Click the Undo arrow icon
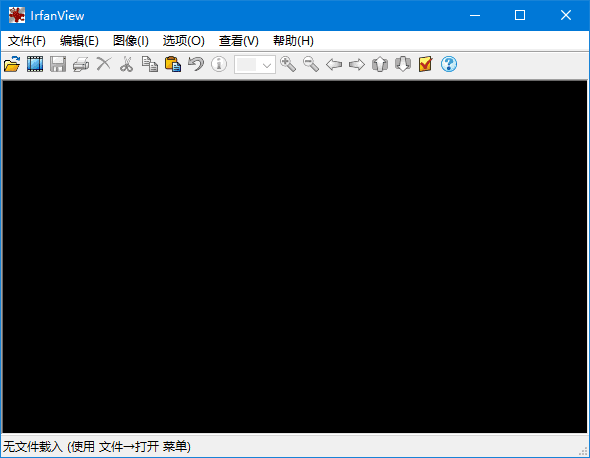This screenshot has width=590, height=458. point(196,64)
